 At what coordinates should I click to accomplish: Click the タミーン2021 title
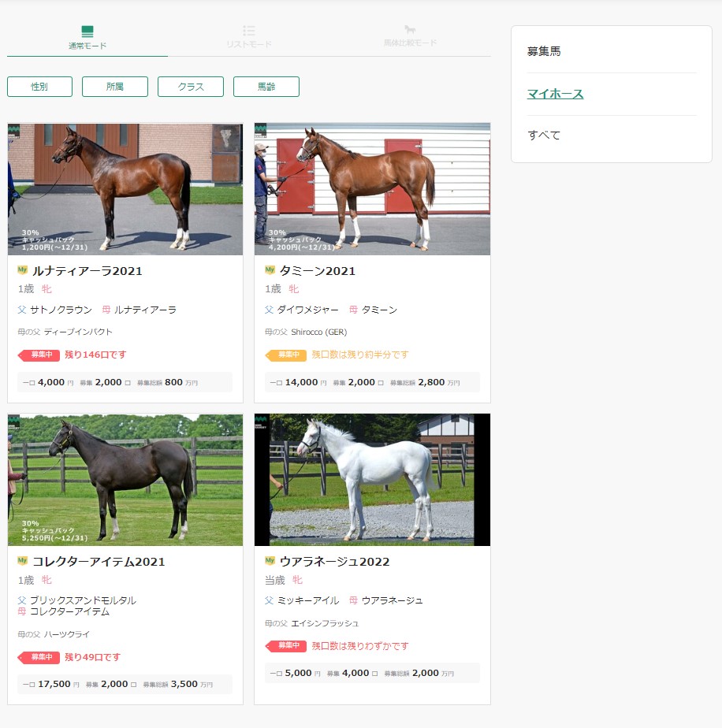pos(318,271)
